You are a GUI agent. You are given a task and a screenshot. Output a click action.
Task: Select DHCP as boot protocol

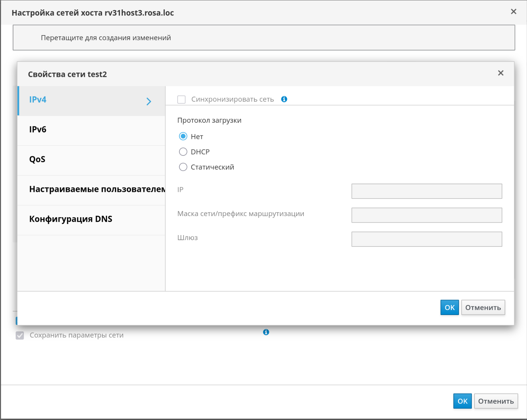point(183,152)
